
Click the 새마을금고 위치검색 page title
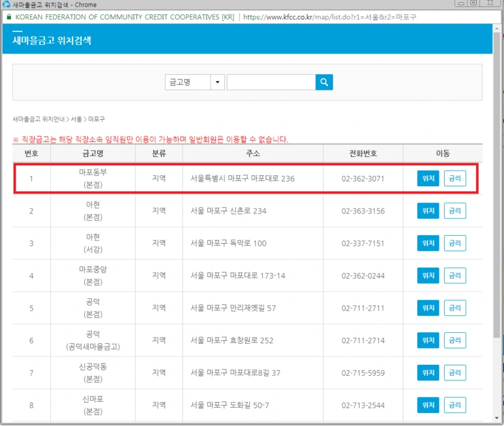click(x=52, y=40)
